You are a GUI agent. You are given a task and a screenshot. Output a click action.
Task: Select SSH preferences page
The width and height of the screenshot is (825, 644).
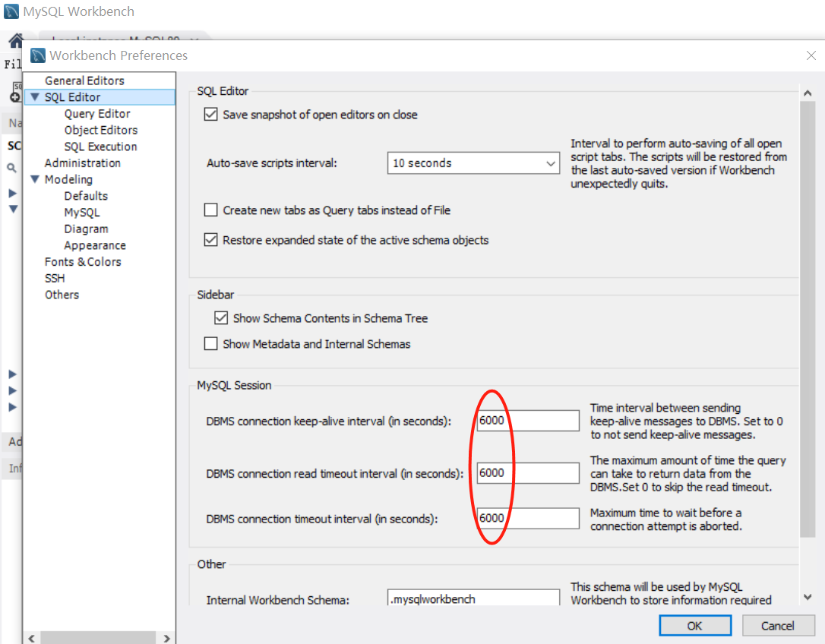pos(55,278)
